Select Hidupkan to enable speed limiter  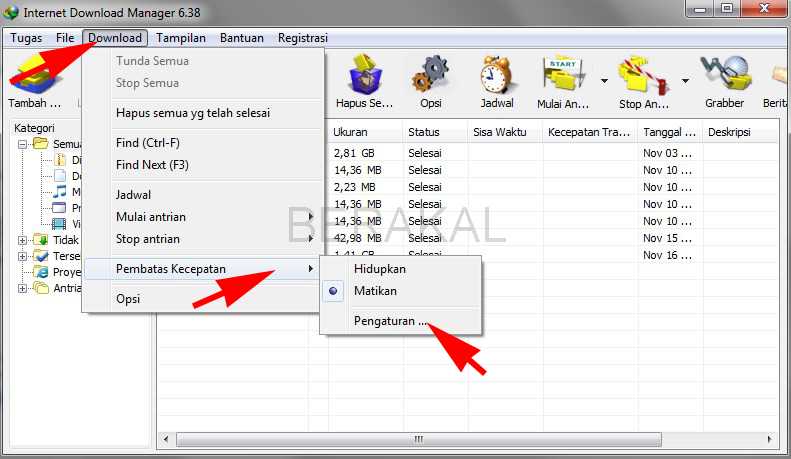pos(379,269)
